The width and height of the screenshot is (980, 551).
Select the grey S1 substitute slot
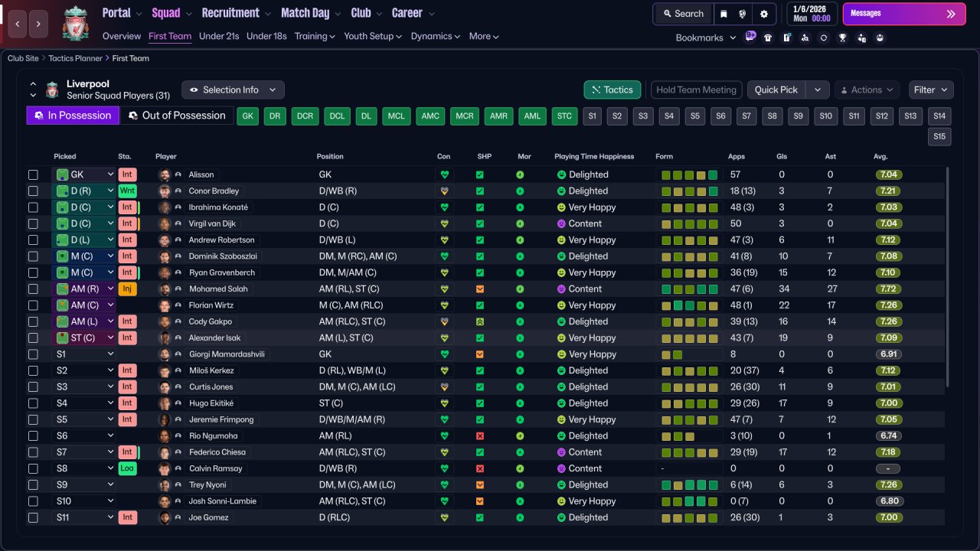pyautogui.click(x=592, y=116)
